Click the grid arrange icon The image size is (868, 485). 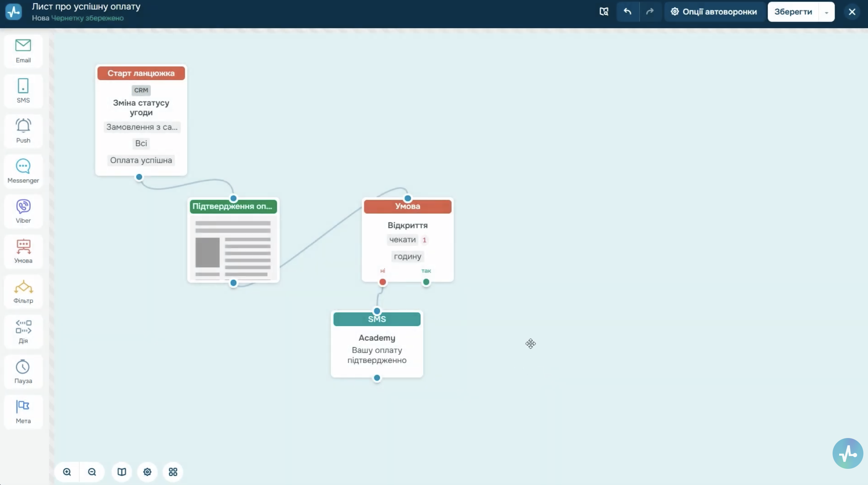tap(173, 472)
